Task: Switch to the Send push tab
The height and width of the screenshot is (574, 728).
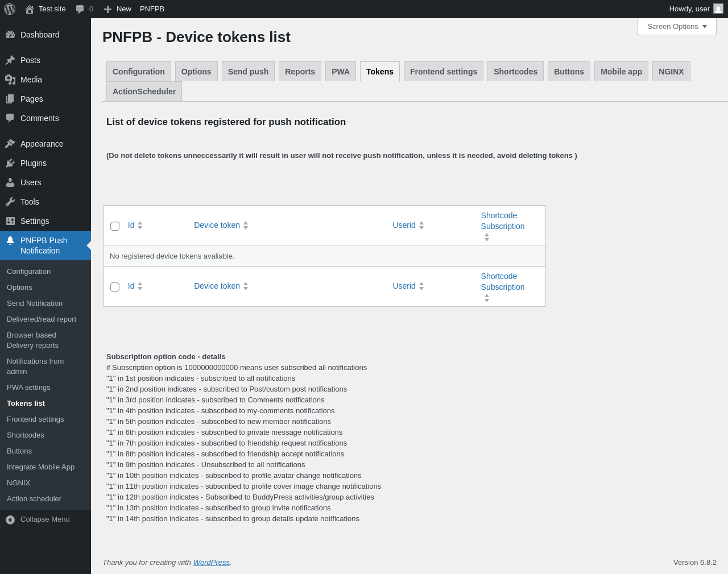Action: 248,72
